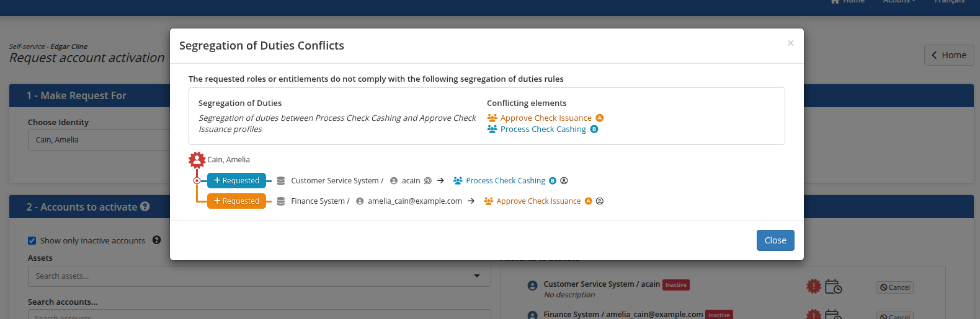Screen dimensions: 980x319
Task: Click blue B badge in tree row
Action: [x=553, y=181]
